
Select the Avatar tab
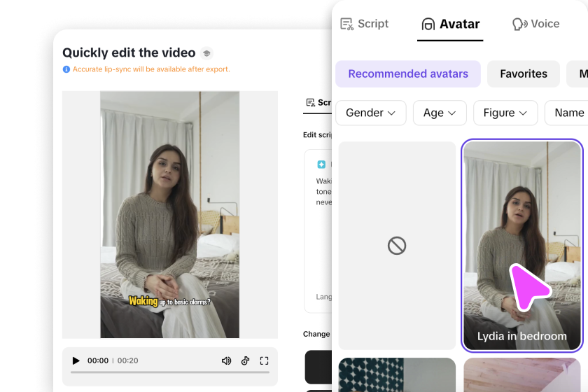pos(450,24)
